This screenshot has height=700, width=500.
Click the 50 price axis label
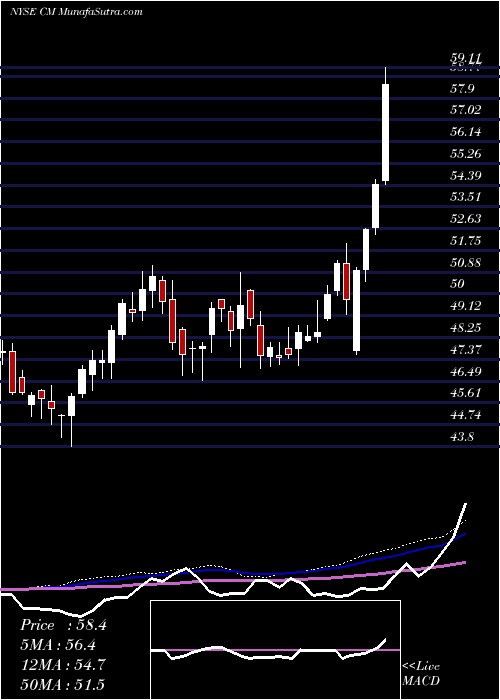[458, 284]
